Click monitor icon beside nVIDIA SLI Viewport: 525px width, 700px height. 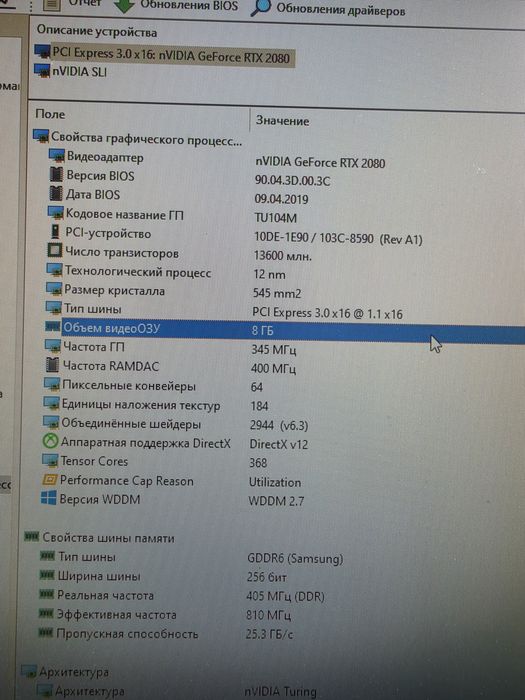(42, 71)
